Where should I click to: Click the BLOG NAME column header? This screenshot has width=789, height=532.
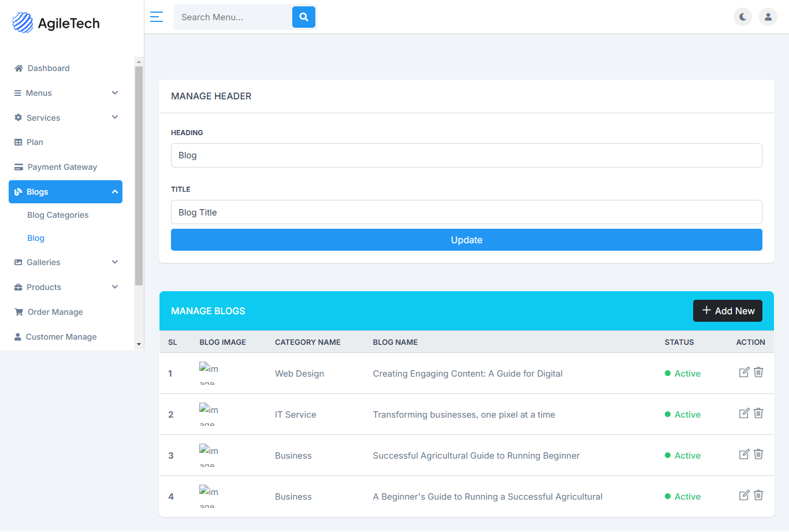click(395, 342)
